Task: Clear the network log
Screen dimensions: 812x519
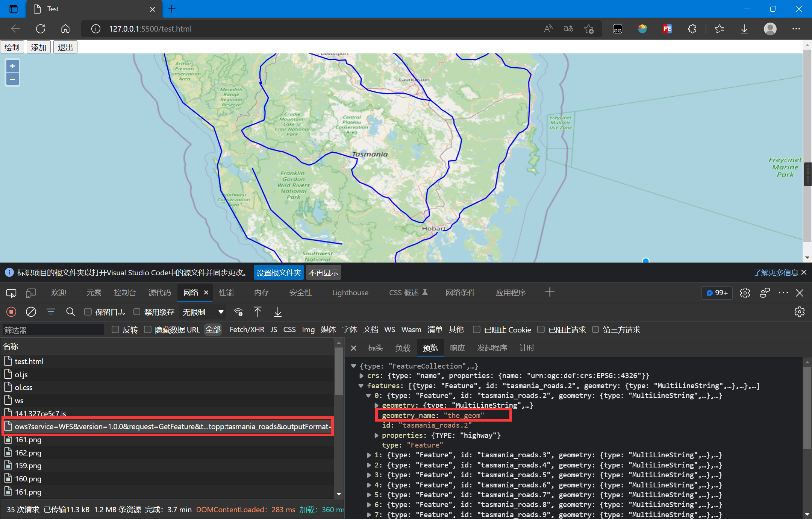Action: pyautogui.click(x=31, y=312)
